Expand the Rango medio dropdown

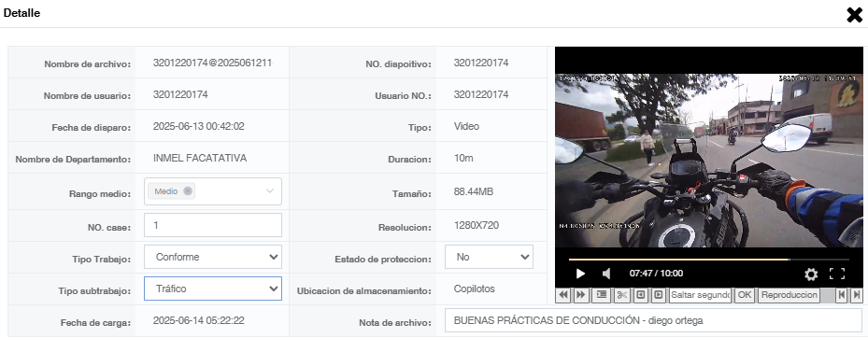270,190
